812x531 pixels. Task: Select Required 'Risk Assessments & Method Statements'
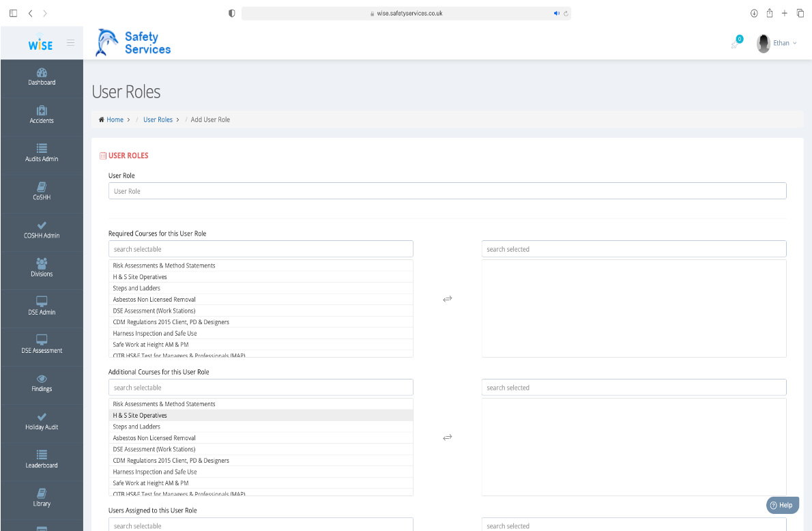pos(261,265)
